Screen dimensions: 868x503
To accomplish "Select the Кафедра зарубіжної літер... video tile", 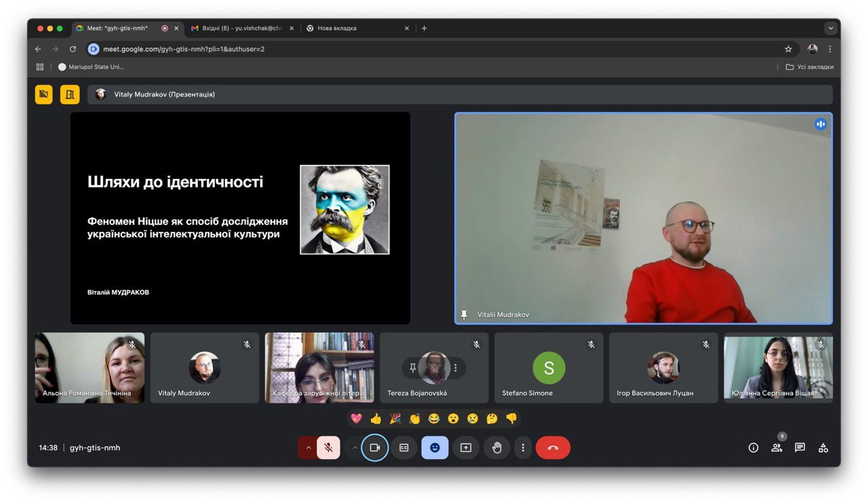I will pyautogui.click(x=319, y=368).
